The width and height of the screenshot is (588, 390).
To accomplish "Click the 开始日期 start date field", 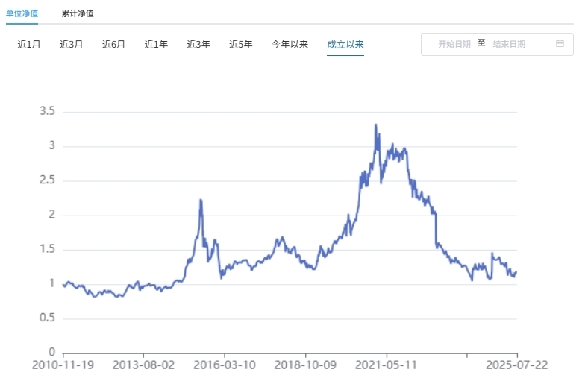I will (454, 44).
